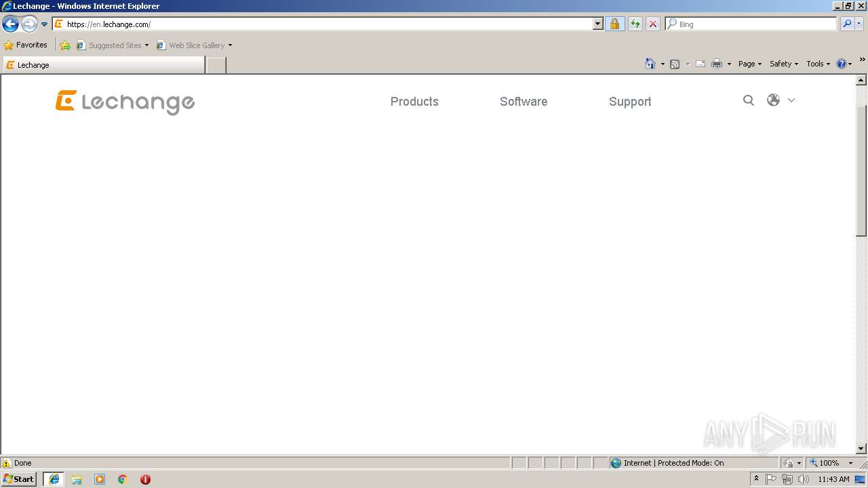Expand the Print options dropdown arrow

(729, 64)
